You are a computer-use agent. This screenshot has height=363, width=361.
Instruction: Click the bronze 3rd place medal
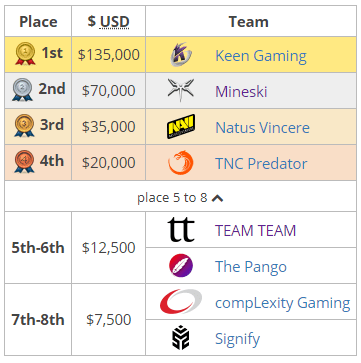(24, 126)
